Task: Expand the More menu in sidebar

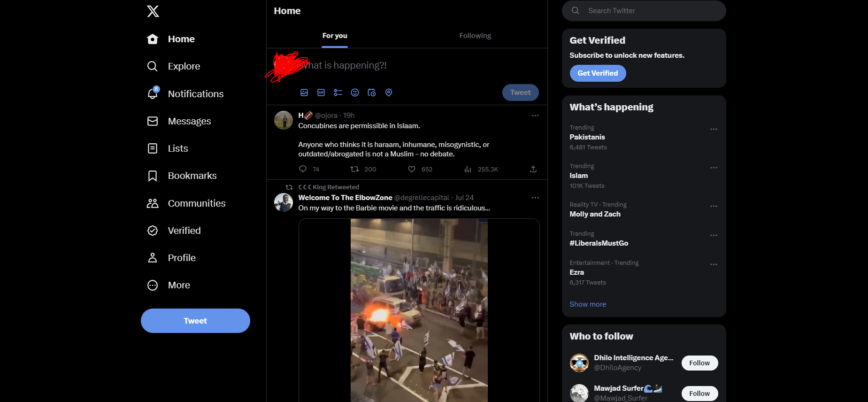Action: pyautogui.click(x=169, y=285)
